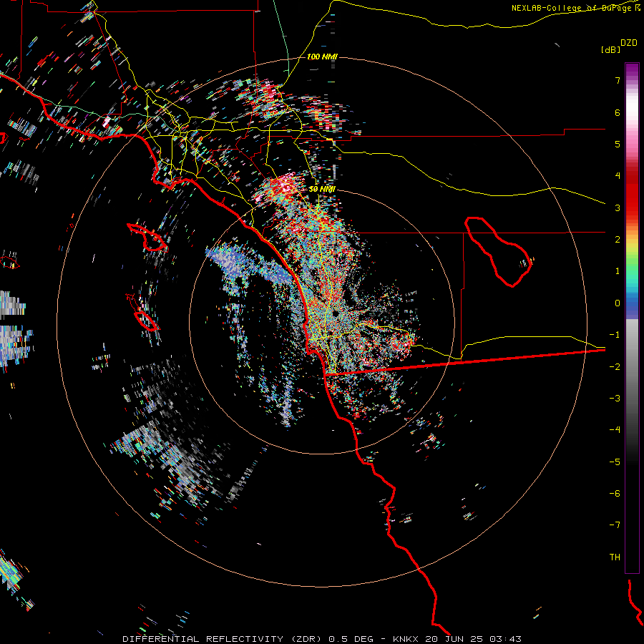This screenshot has width=644, height=644.
Task: Click the -7 value on the colorbar
Action: (x=615, y=525)
